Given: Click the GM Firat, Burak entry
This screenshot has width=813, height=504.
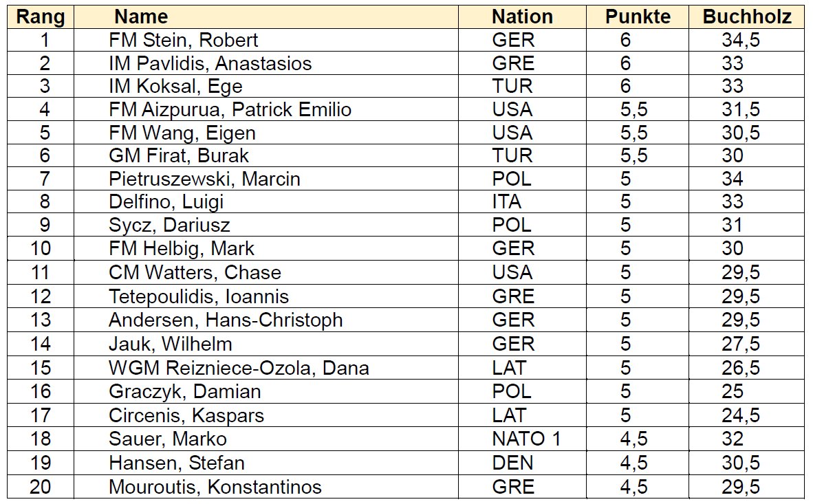Looking at the screenshot, I should click(x=179, y=156).
